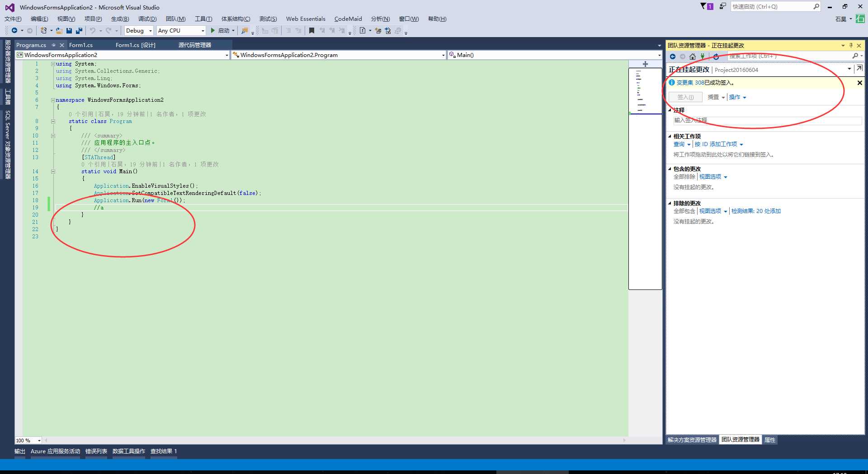Image resolution: width=868 pixels, height=474 pixels.
Task: Pin the Program.cs tab
Action: (53, 45)
